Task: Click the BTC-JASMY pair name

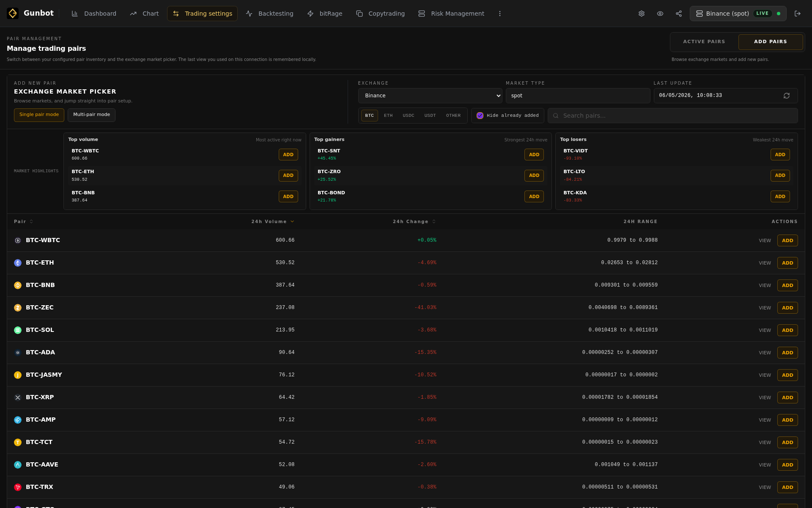Action: [x=44, y=375]
